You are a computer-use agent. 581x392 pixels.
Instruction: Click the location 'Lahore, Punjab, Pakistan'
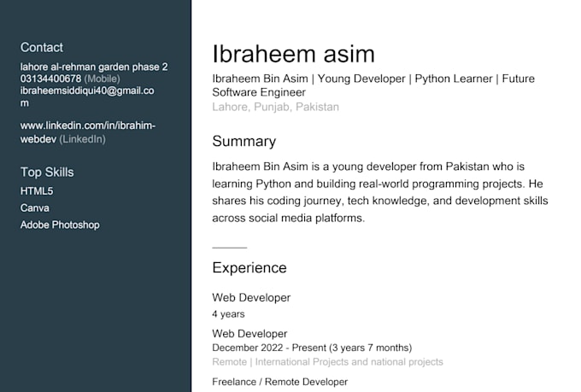(x=275, y=107)
